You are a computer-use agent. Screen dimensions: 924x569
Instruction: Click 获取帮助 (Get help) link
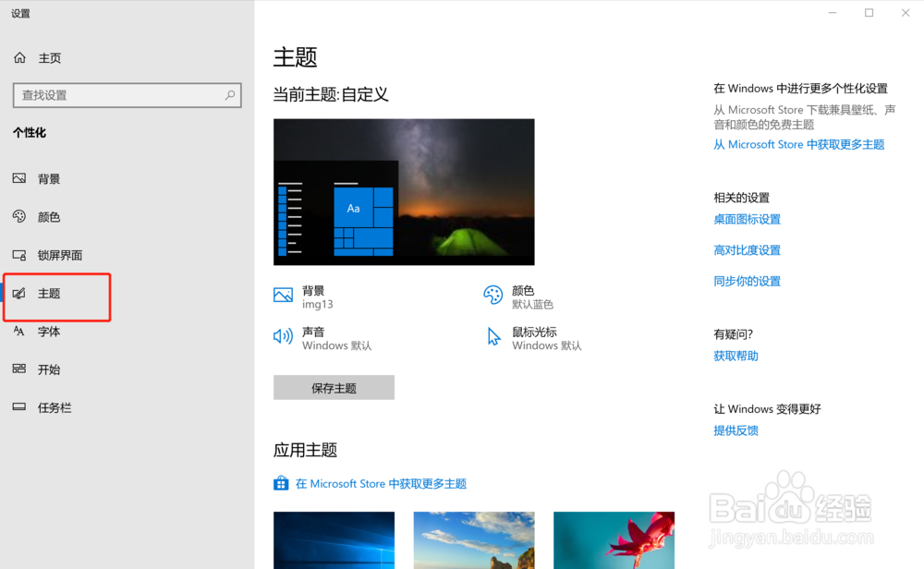tap(736, 355)
